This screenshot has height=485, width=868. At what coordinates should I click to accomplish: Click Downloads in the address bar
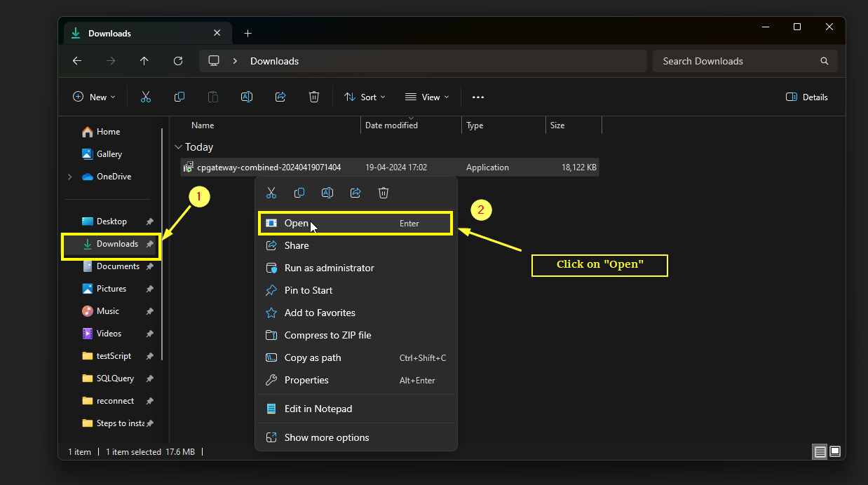point(274,61)
